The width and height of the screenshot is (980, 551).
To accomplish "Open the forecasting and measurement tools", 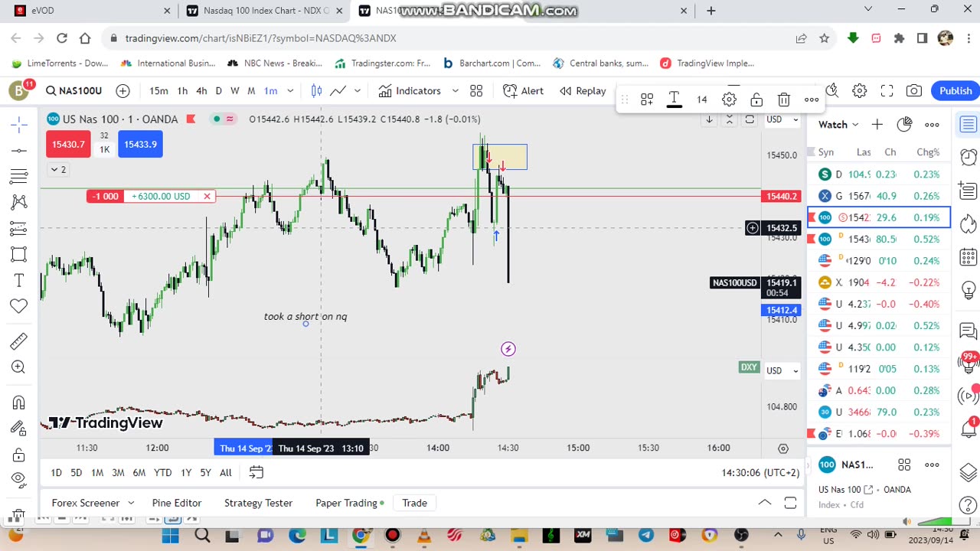I will point(19,228).
